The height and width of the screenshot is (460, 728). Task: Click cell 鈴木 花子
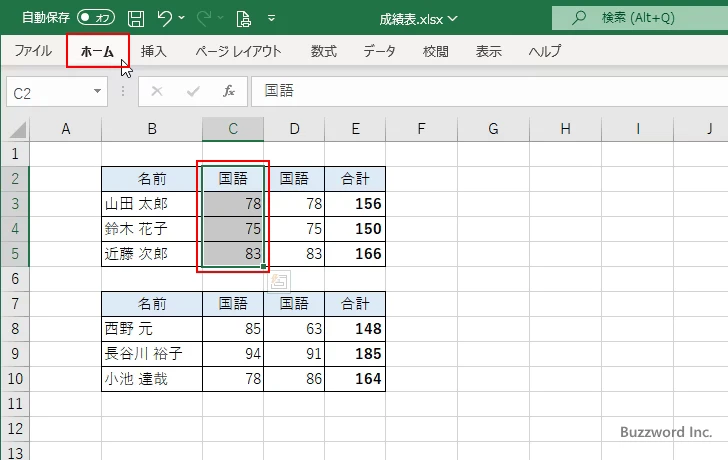pyautogui.click(x=152, y=229)
